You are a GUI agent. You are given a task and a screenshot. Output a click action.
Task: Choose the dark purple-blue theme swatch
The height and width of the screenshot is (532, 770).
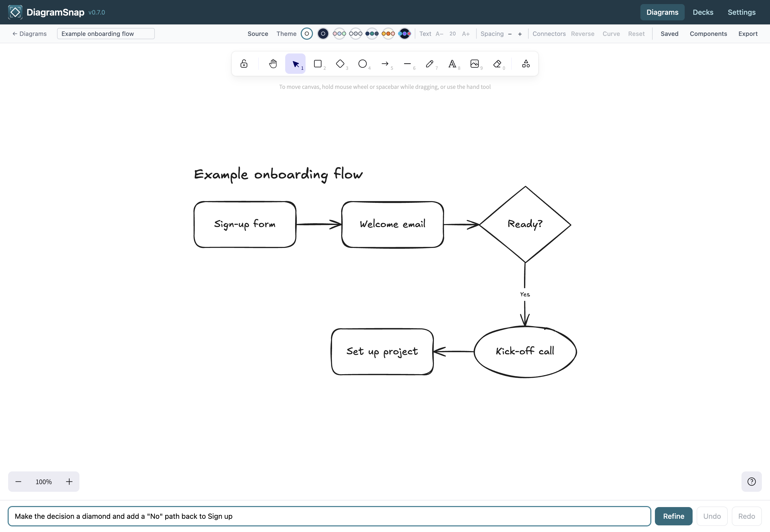(405, 34)
